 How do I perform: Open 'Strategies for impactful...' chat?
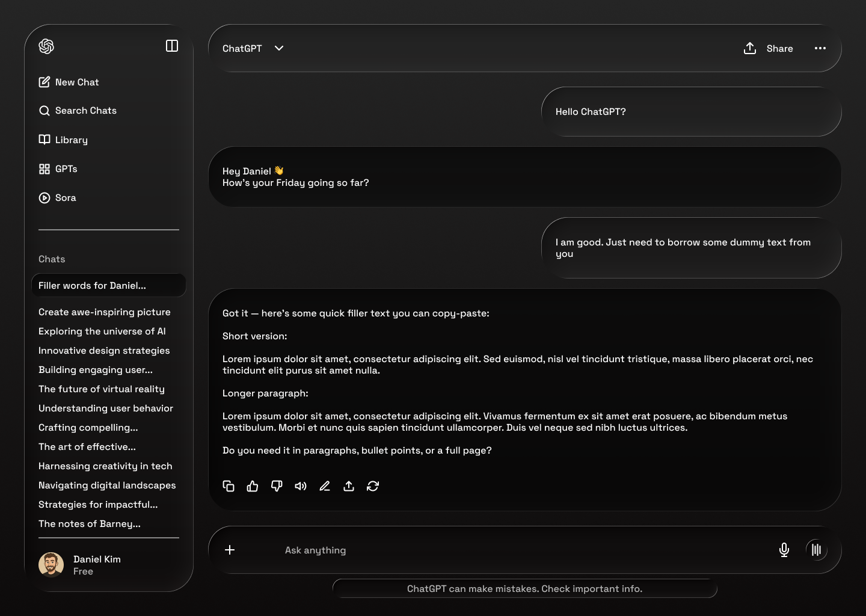(98, 505)
